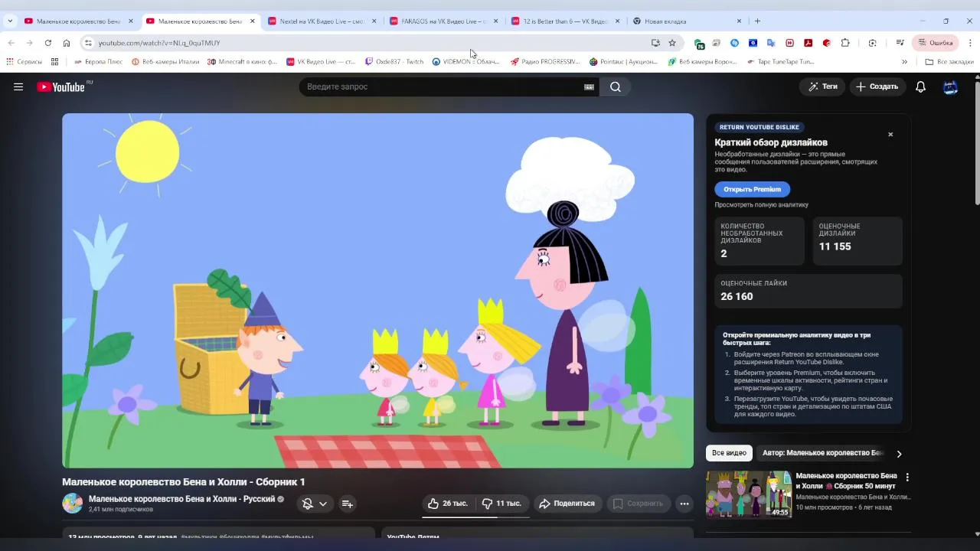The image size is (980, 551).
Task: Click the search magnifier button
Action: [x=616, y=86]
